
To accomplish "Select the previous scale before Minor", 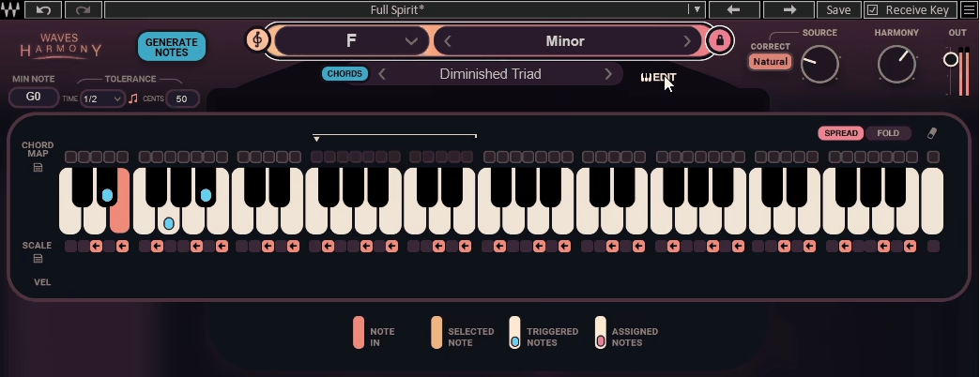I will click(448, 41).
